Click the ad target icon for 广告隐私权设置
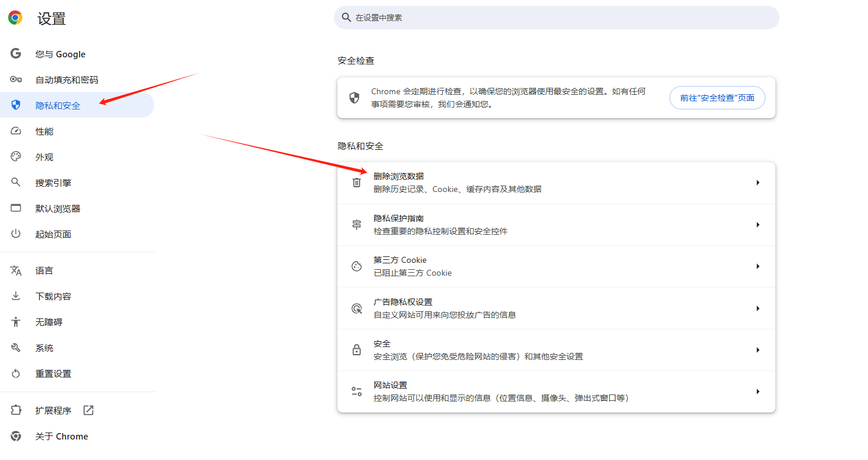This screenshot has height=460, width=868. click(357, 308)
